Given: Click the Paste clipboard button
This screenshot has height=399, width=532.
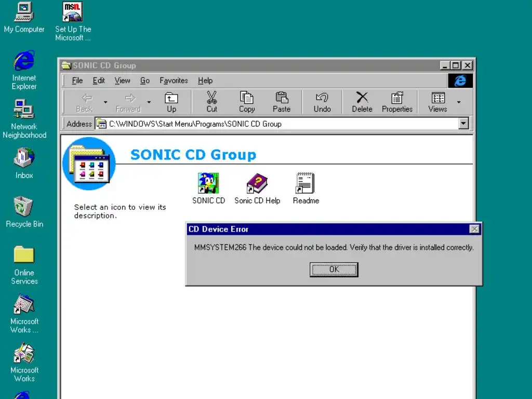Looking at the screenshot, I should tap(282, 102).
